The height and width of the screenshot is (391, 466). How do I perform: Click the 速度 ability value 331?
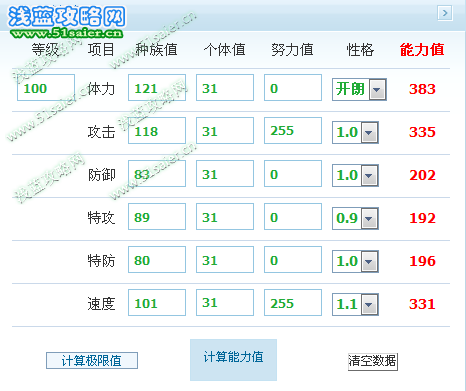[422, 304]
